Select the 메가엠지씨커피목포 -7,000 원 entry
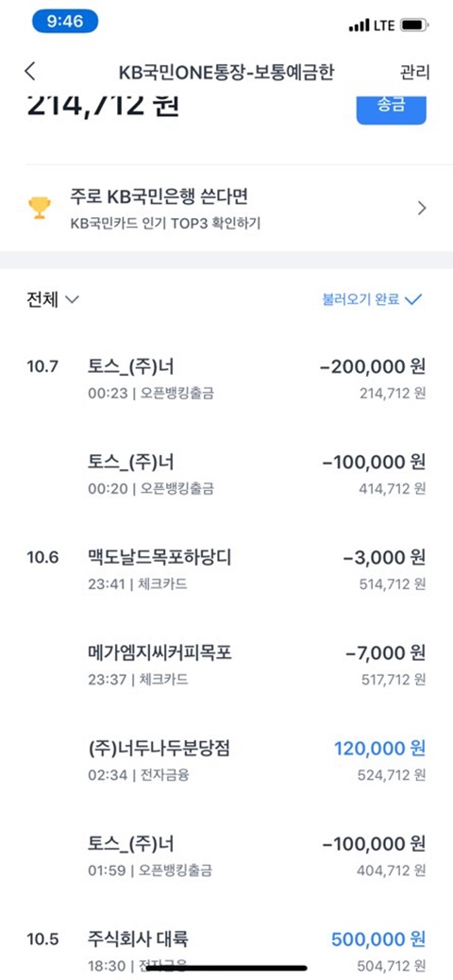The image size is (453, 980). click(226, 665)
